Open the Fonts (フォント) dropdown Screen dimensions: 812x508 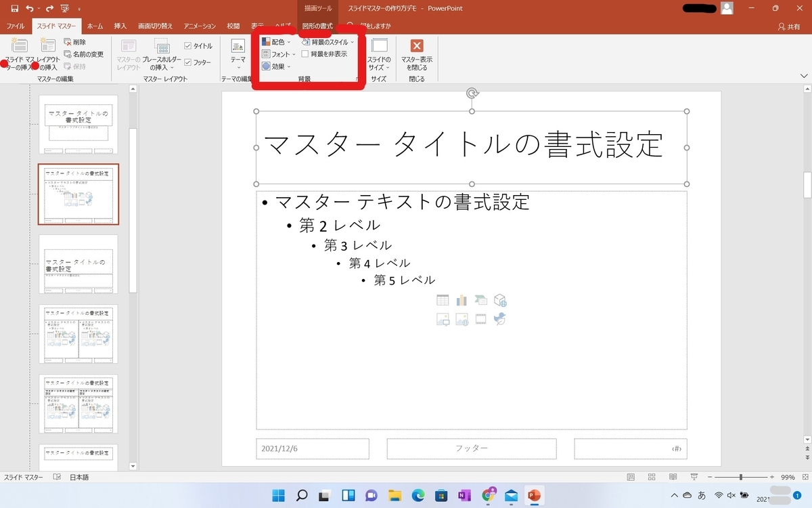[278, 54]
